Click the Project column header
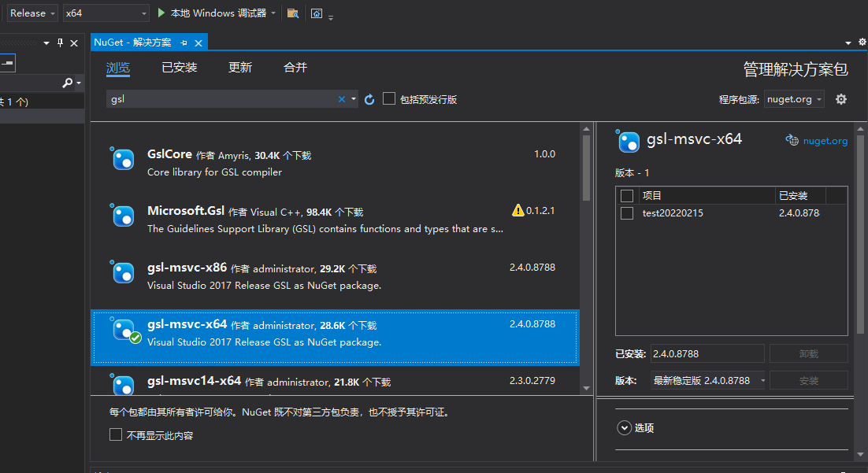 (x=705, y=196)
